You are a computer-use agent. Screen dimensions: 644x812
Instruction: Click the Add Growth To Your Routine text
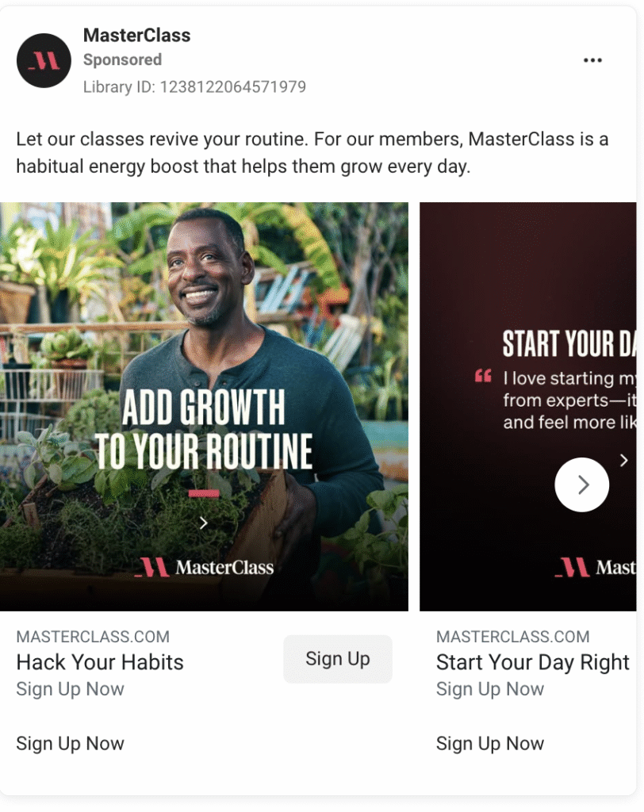pyautogui.click(x=204, y=429)
